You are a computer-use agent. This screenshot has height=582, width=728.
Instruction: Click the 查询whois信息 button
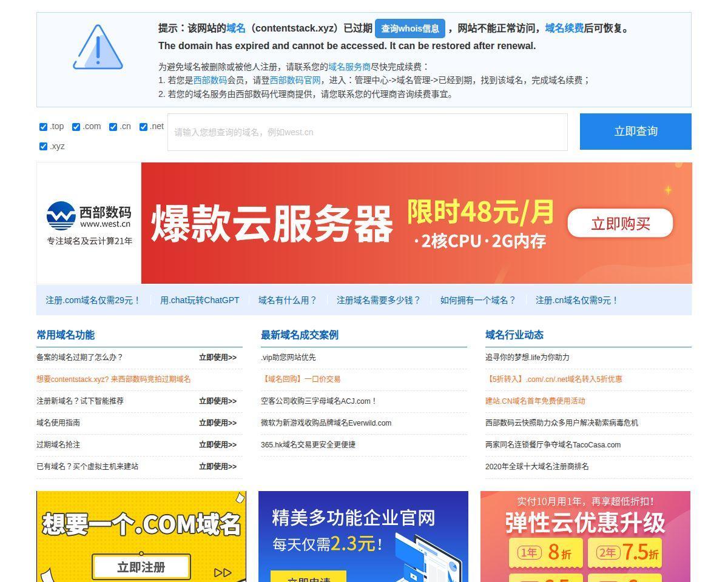410,28
